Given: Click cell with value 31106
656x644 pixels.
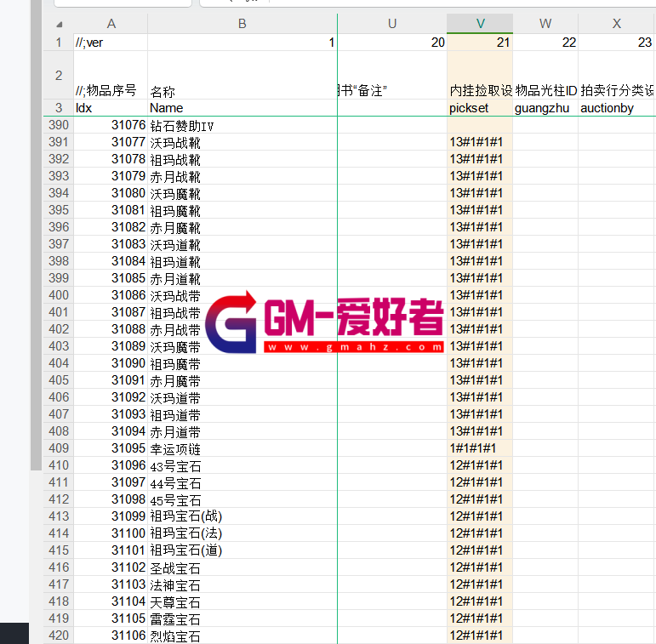Looking at the screenshot, I should tap(111, 635).
